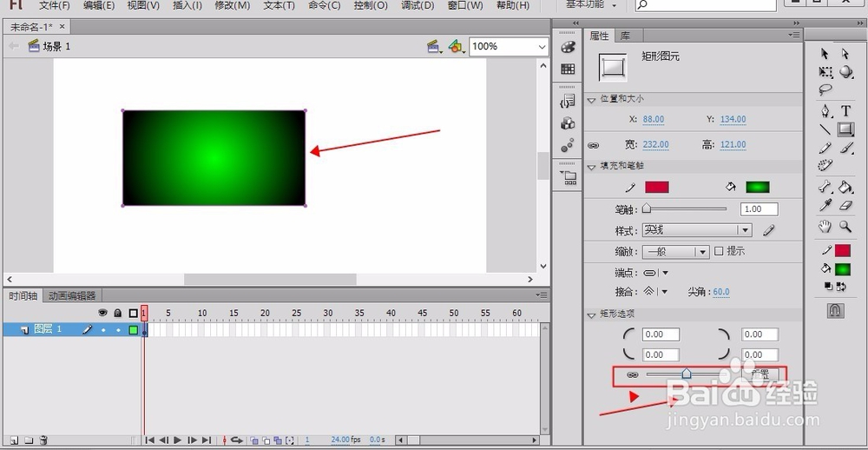
Task: Select the Deco tool
Action: tap(825, 165)
